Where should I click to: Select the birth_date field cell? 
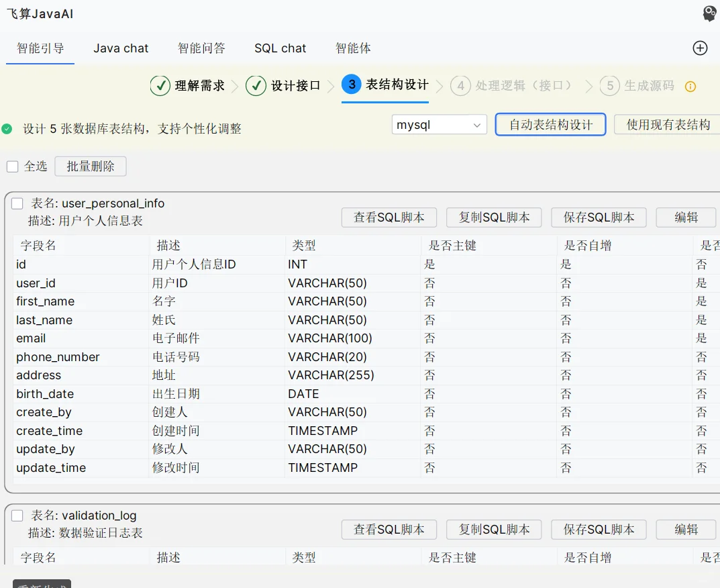point(81,394)
